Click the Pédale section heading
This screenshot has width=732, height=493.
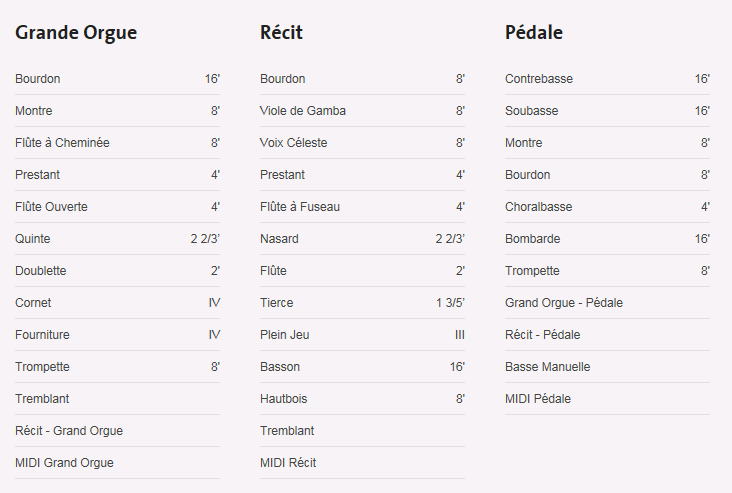(534, 33)
